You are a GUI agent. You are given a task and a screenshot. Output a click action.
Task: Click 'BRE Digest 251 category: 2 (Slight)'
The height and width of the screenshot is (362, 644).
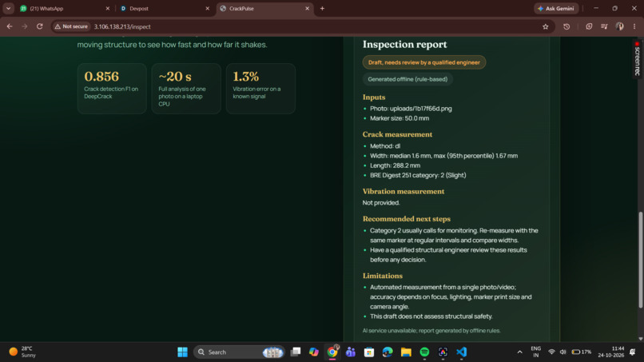[418, 175]
